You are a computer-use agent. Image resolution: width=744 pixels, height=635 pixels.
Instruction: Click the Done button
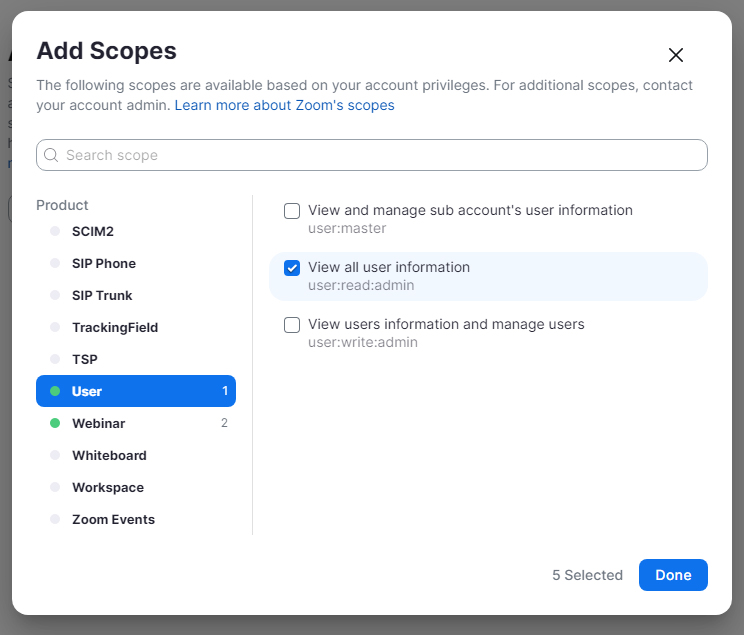[673, 575]
